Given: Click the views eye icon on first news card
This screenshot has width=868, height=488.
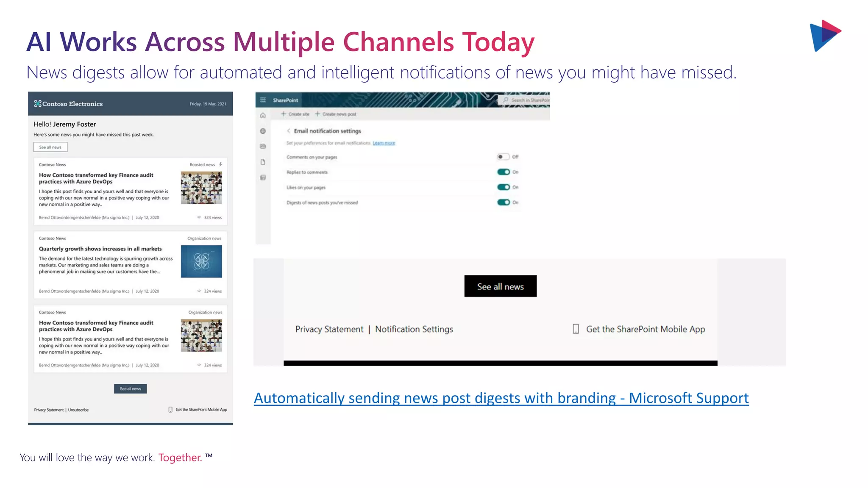Looking at the screenshot, I should click(x=199, y=217).
